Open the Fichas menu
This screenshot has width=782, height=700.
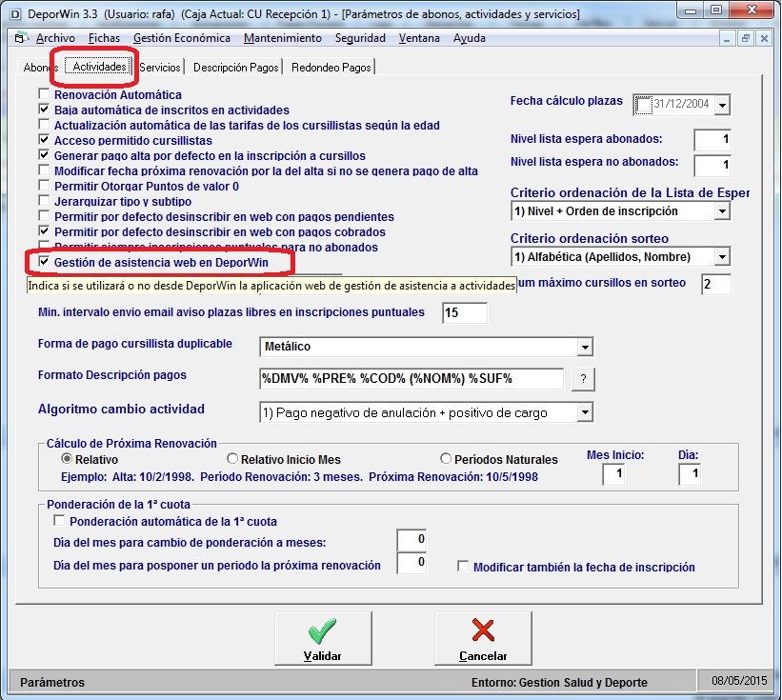coord(104,38)
